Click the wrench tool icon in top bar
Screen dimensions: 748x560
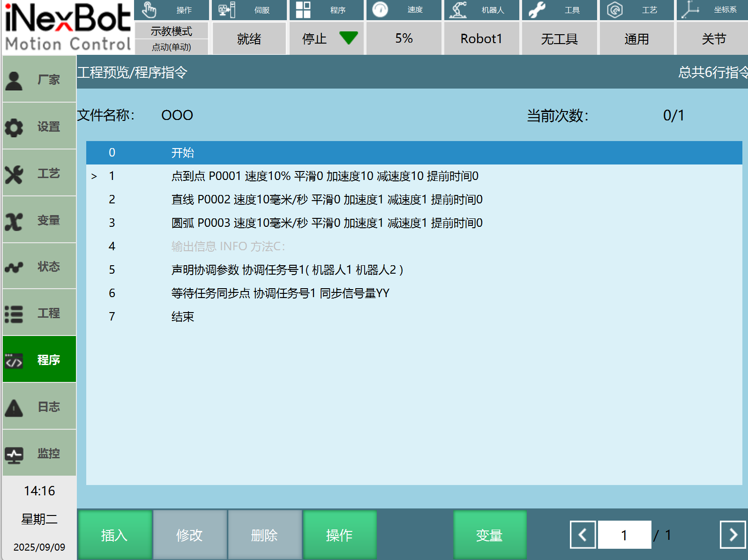pos(537,10)
